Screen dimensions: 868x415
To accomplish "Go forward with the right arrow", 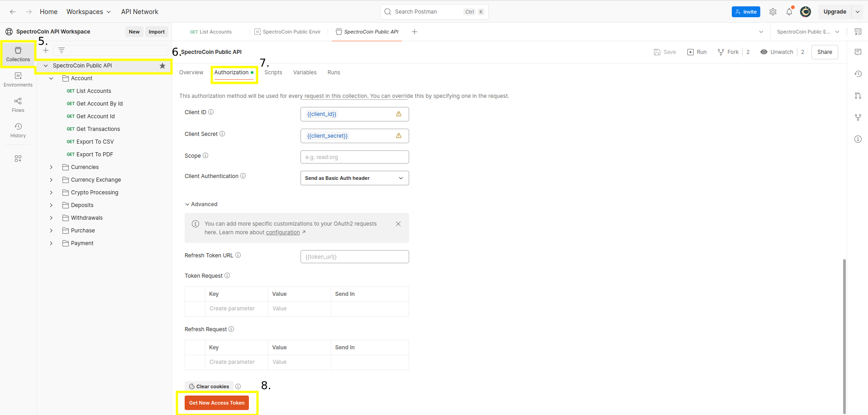I will [29, 12].
